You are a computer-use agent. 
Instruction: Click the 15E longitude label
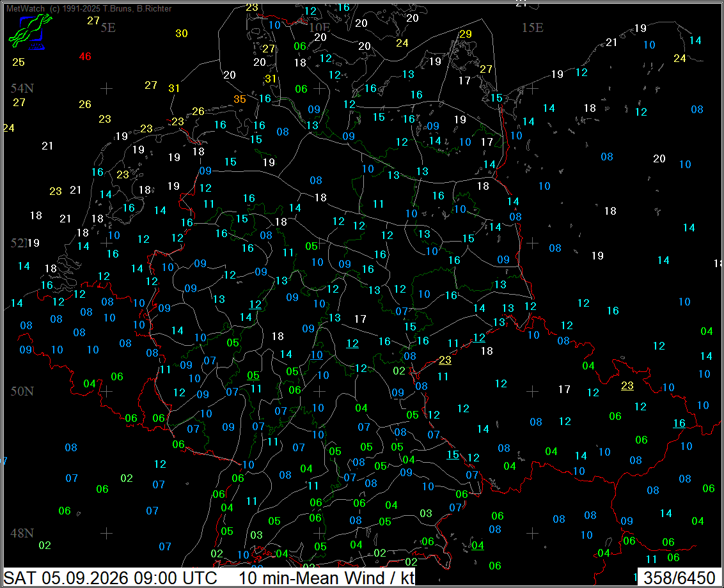pos(532,27)
